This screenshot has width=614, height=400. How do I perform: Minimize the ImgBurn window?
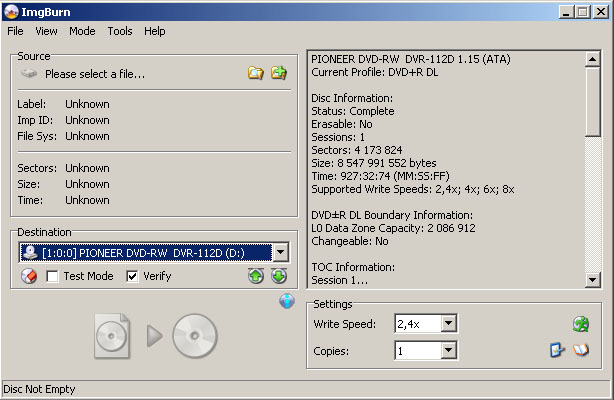[x=565, y=12]
